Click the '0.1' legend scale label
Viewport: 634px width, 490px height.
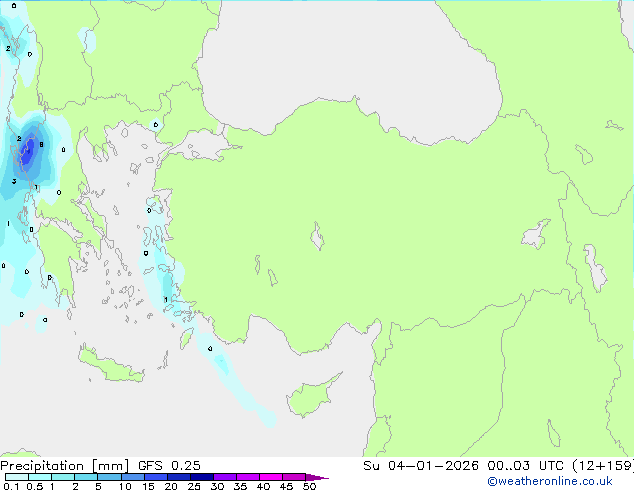coord(11,486)
